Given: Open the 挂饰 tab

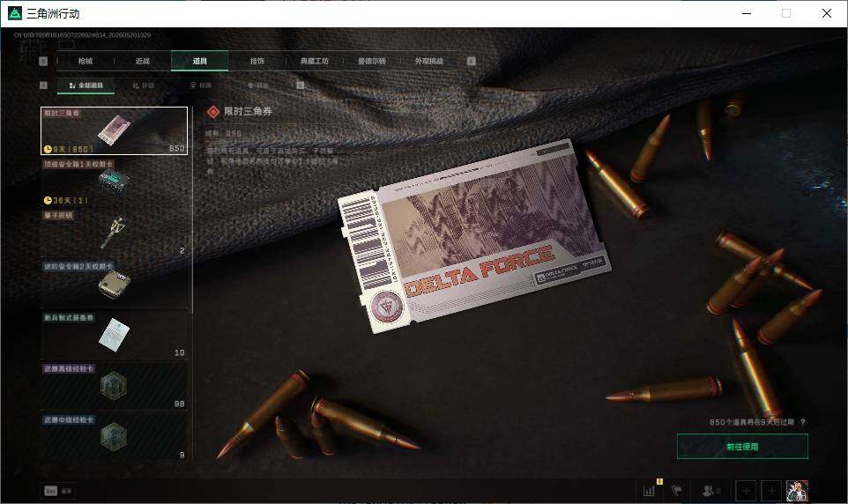Looking at the screenshot, I should point(257,61).
